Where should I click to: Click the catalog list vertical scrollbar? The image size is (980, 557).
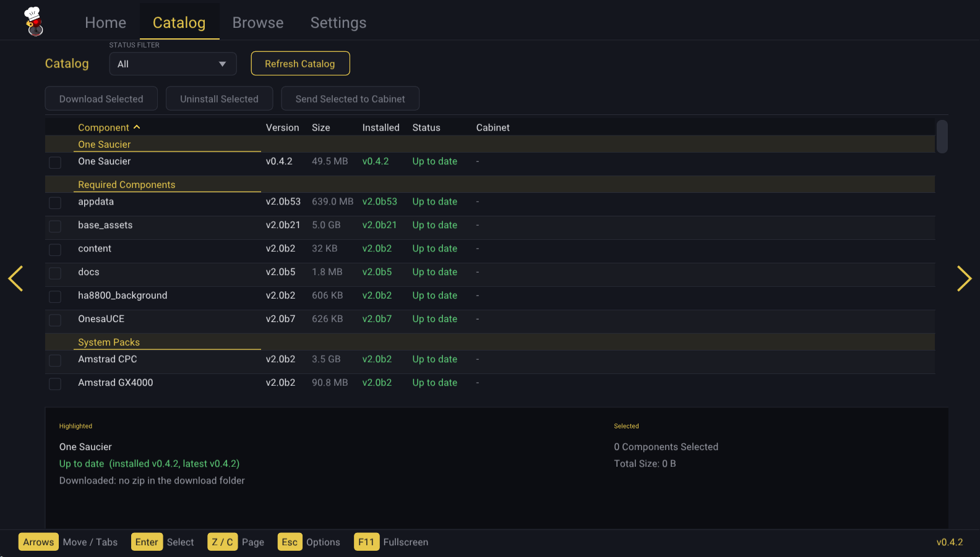(942, 136)
